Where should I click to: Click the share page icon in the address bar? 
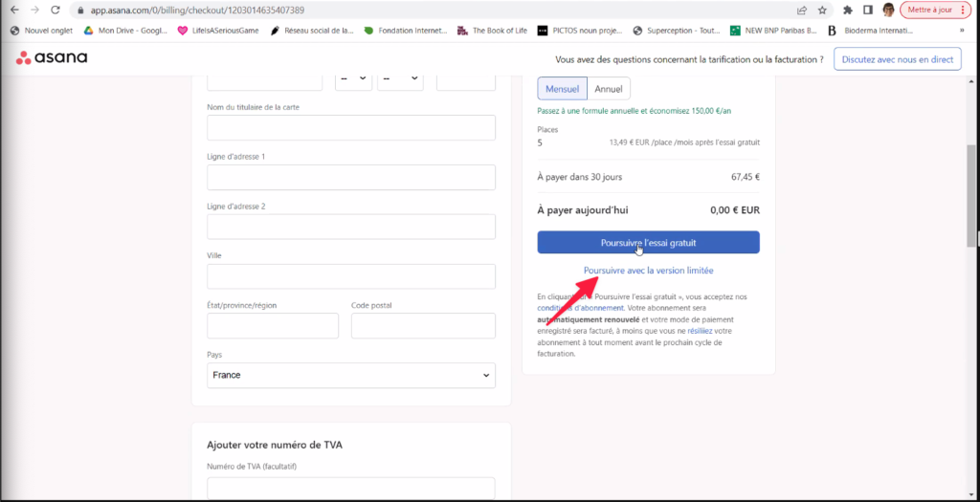801,11
